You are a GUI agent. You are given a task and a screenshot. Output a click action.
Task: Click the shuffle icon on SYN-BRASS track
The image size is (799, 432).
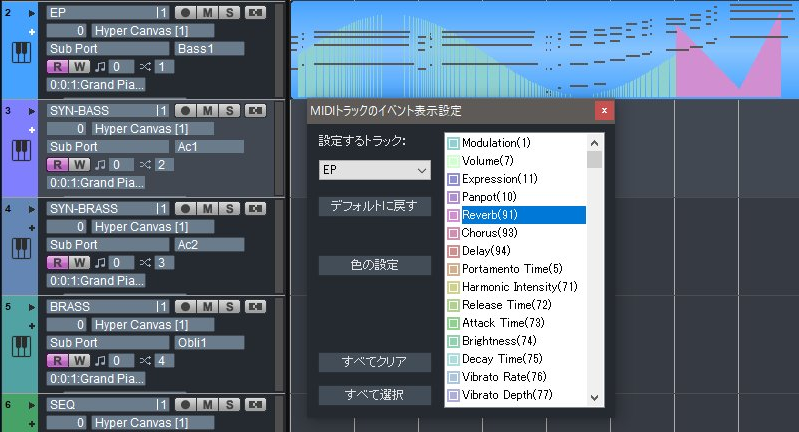tap(145, 262)
